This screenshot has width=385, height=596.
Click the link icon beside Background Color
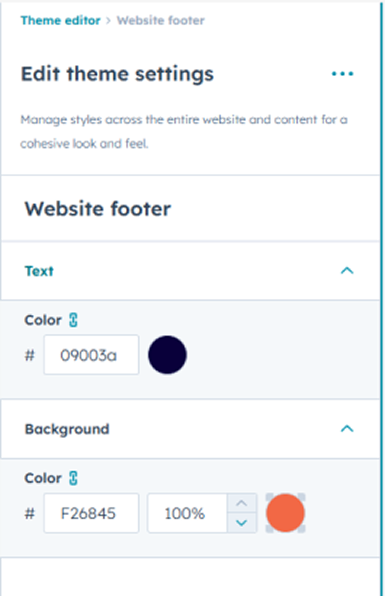[x=73, y=478]
